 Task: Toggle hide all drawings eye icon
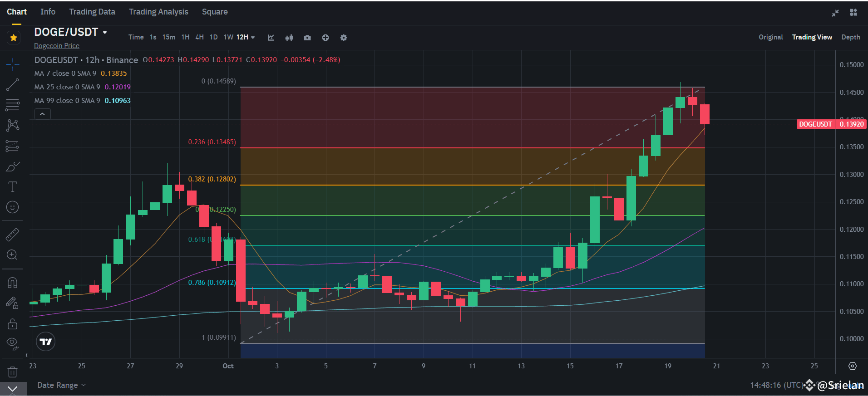13,343
